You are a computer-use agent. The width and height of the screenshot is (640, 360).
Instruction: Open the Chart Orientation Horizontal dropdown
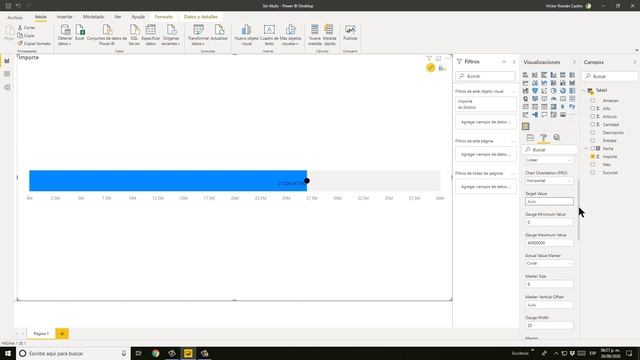click(x=549, y=180)
